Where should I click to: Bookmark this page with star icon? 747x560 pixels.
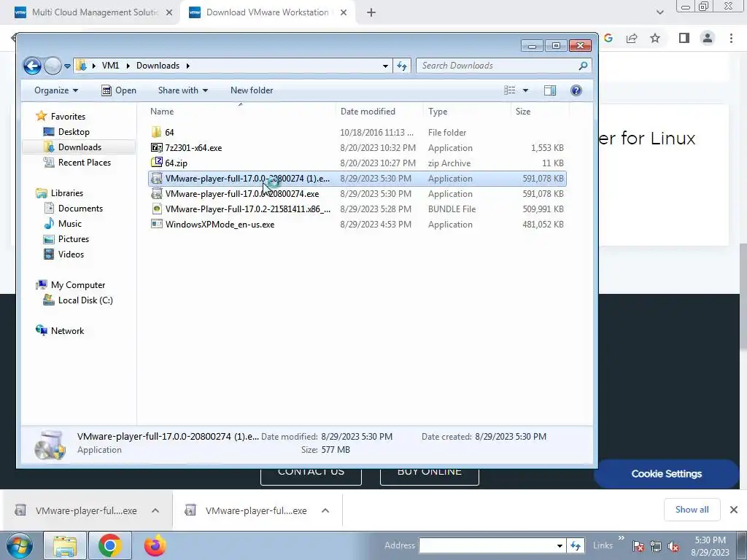[656, 38]
